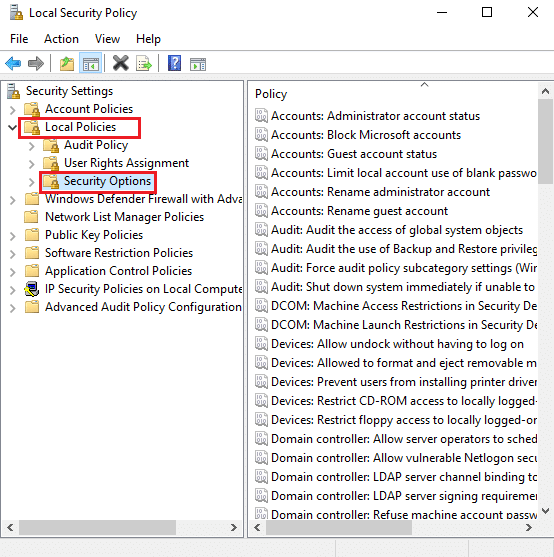
Task: Collapse the Local Policies node
Action: coord(12,127)
